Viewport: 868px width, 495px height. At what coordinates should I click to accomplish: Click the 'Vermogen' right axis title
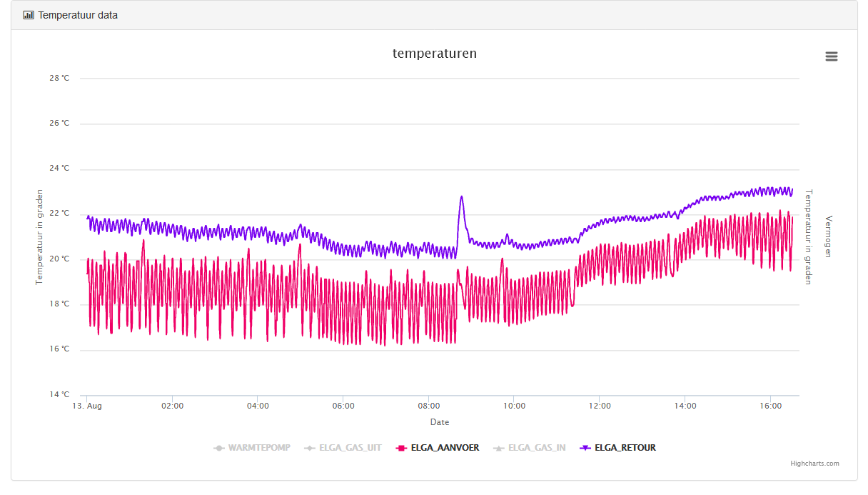click(828, 236)
